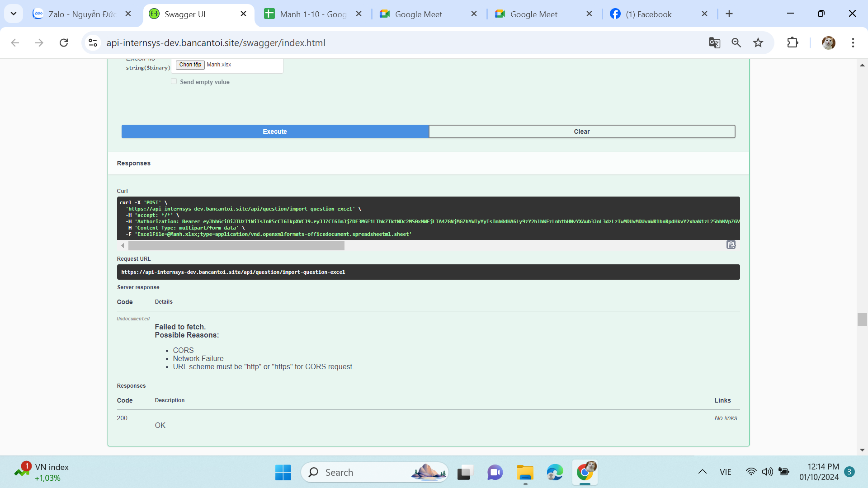Bookmark this page with the star icon
Viewport: 868px width, 488px height.
[x=758, y=43]
